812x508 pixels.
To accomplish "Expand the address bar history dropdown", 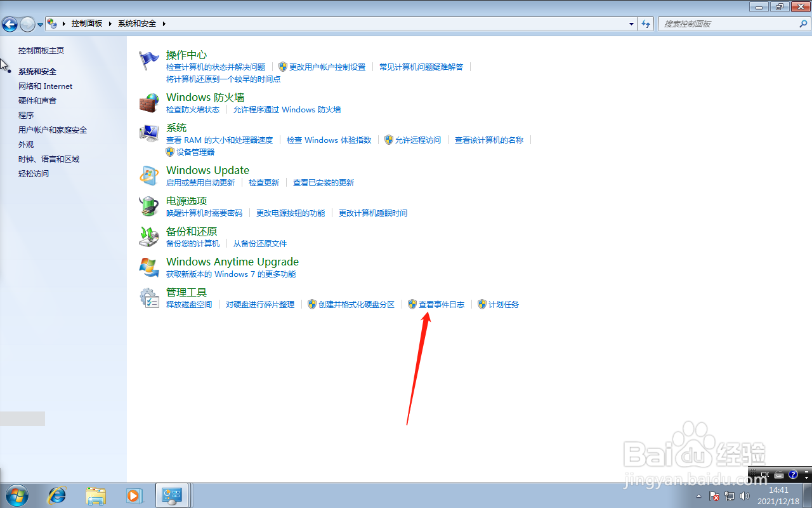I will click(x=631, y=23).
